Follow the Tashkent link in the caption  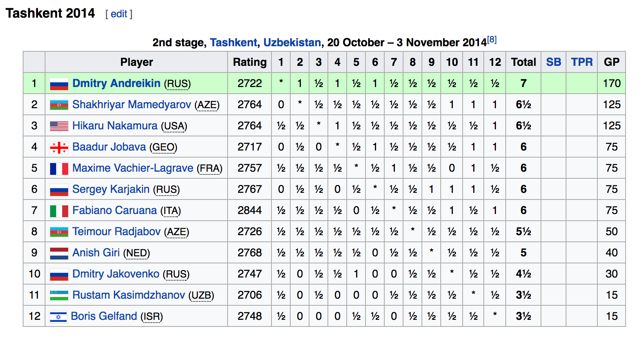coord(233,42)
